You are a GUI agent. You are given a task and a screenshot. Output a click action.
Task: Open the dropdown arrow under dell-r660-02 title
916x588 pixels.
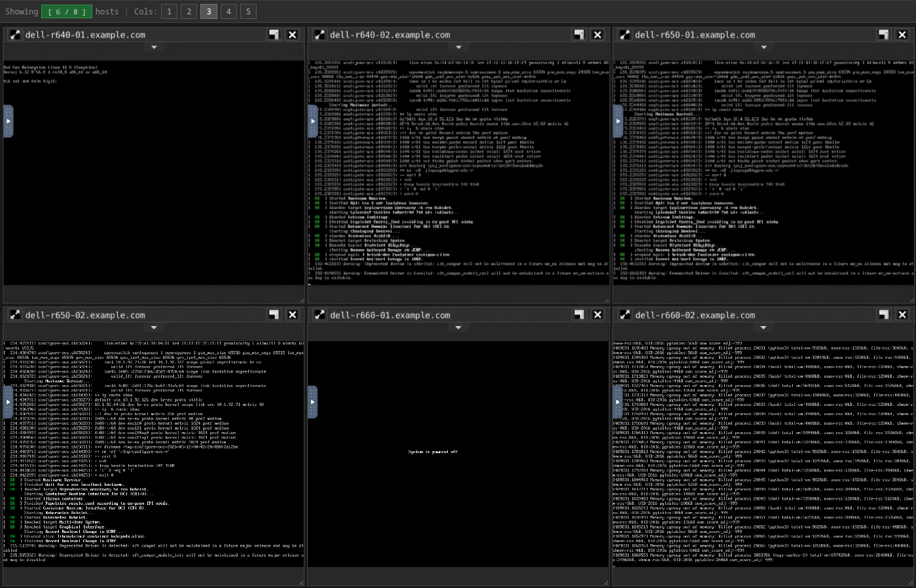pos(763,327)
